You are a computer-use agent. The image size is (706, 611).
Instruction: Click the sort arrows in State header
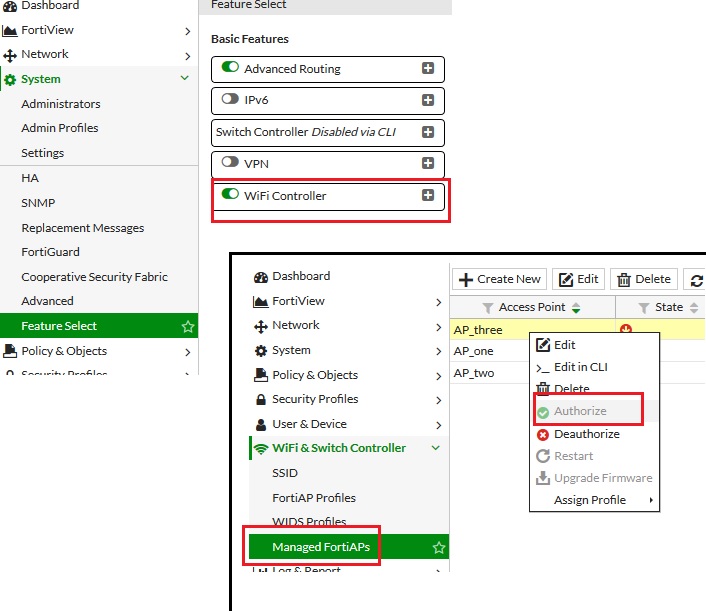point(694,308)
